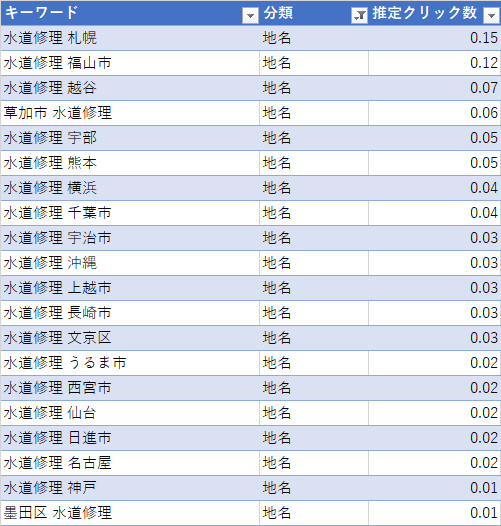Click 地名 in the 文京区 row
The height and width of the screenshot is (526, 501).
point(277,338)
